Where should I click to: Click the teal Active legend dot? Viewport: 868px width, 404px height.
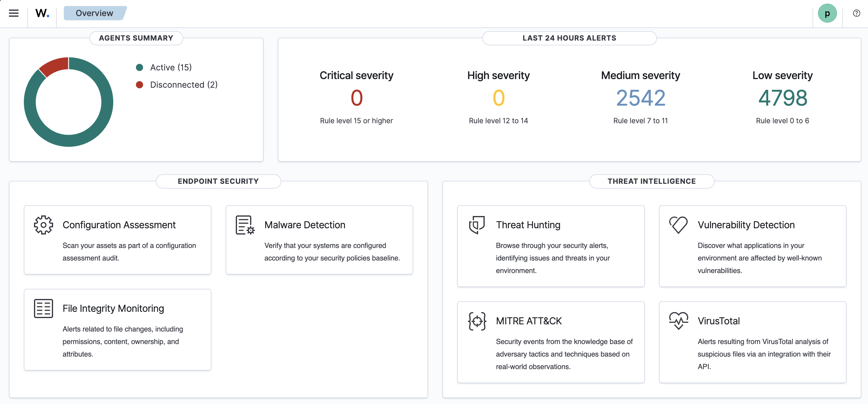click(139, 67)
